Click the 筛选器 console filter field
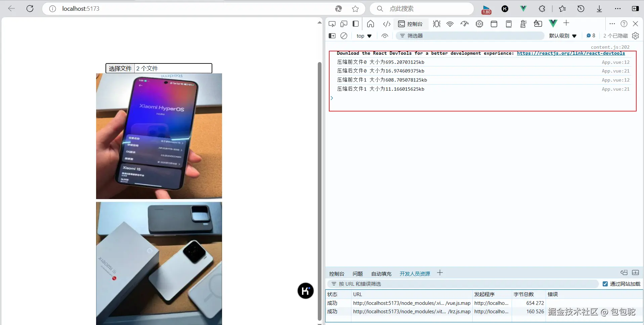Image resolution: width=644 pixels, height=325 pixels. pyautogui.click(x=470, y=36)
